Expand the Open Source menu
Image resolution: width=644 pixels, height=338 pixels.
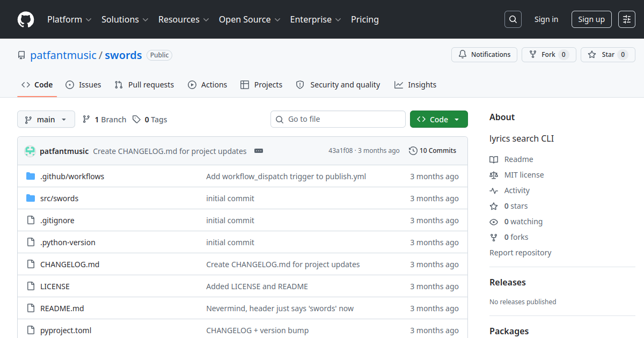pyautogui.click(x=250, y=19)
